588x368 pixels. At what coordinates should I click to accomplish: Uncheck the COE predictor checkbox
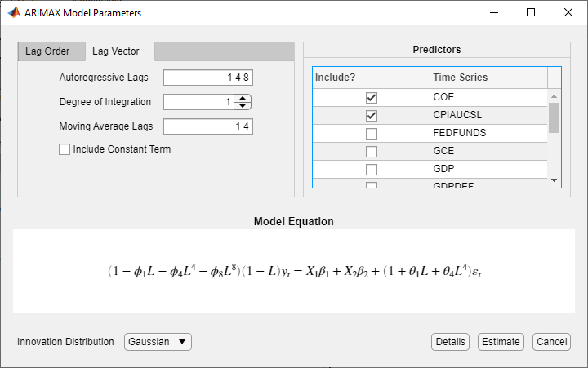pyautogui.click(x=372, y=97)
